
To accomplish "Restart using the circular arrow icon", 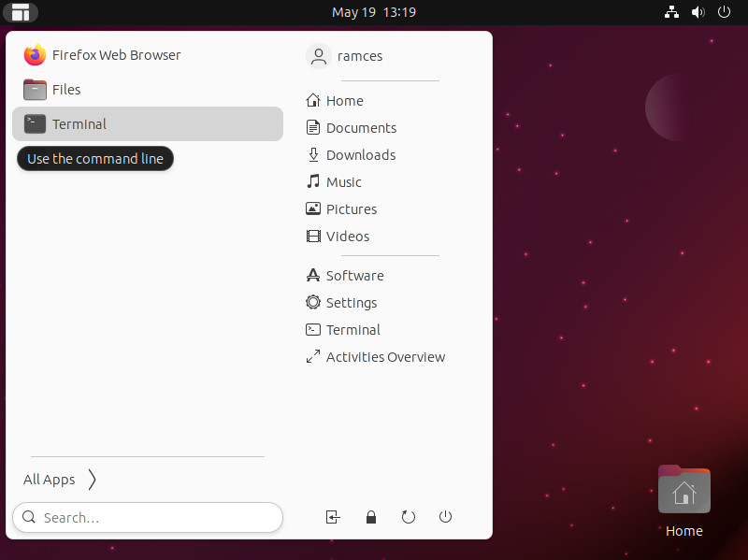I will pyautogui.click(x=409, y=517).
